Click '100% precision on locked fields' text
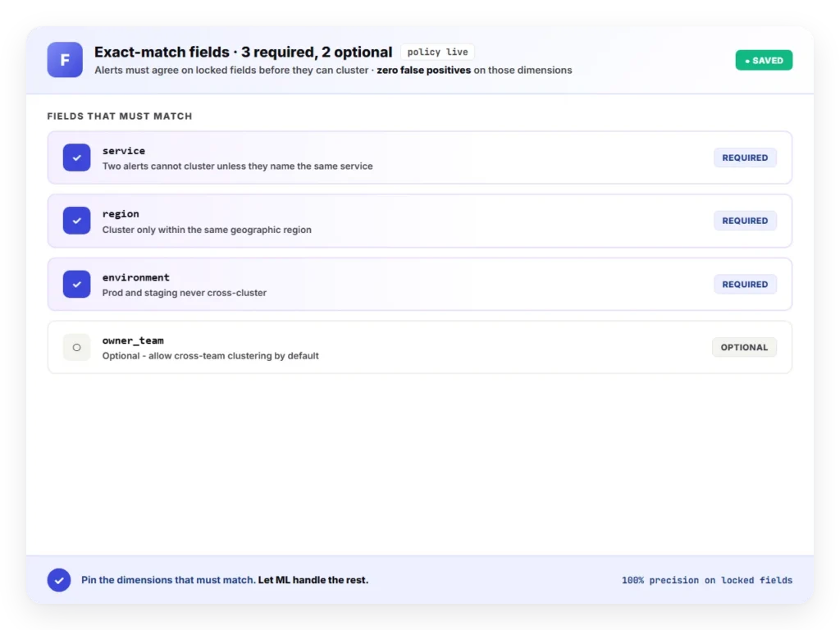Image resolution: width=840 pixels, height=630 pixels. click(x=707, y=580)
